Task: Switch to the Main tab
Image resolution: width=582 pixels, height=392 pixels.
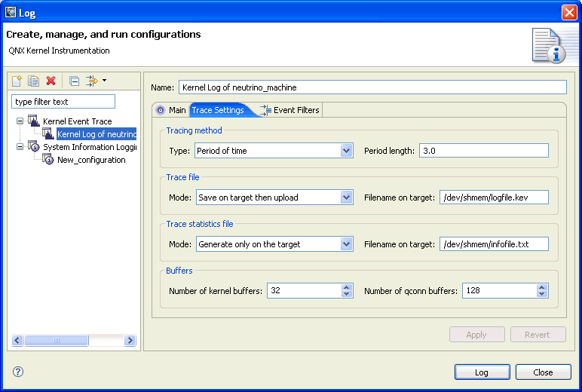Action: [170, 110]
